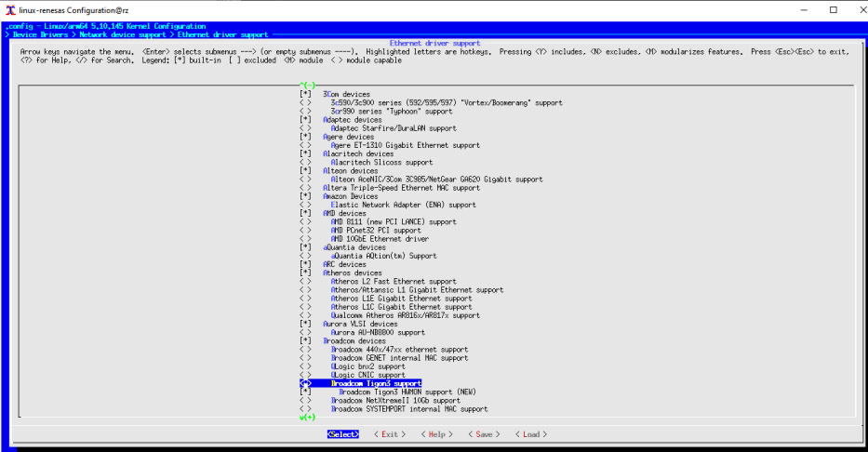Toggle the Broadcom devices checkbox
Viewport: 868px width, 452px height.
pyautogui.click(x=305, y=340)
